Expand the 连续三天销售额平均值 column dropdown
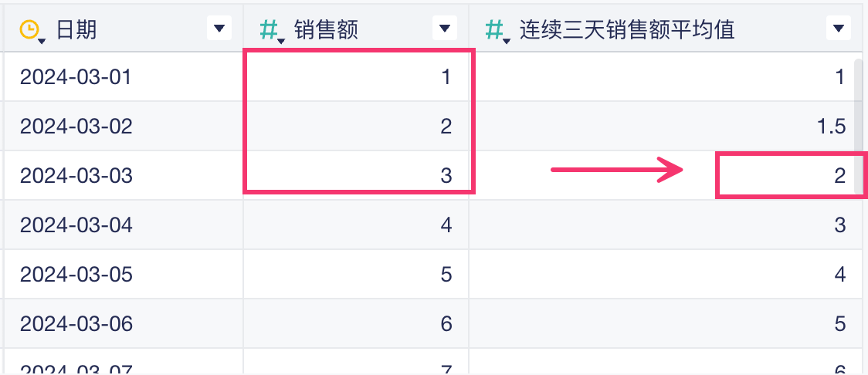Screen dimensions: 868x375 (x=838, y=29)
